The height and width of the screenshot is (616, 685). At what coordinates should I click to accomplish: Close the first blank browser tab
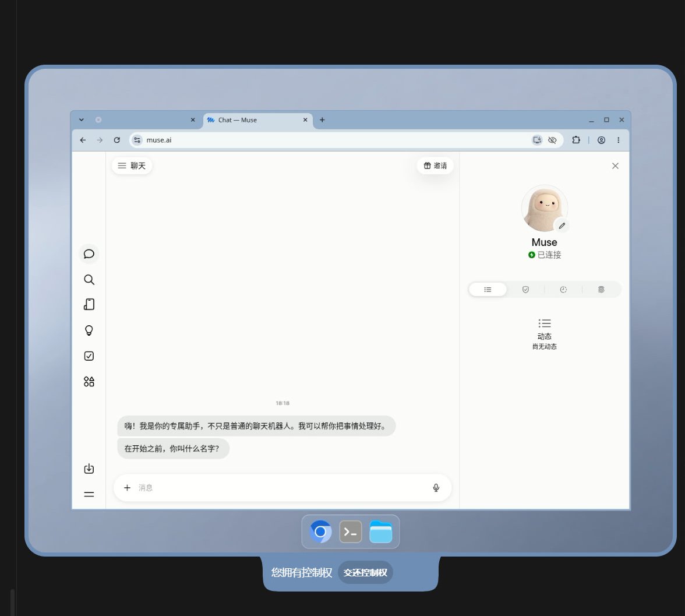coord(193,120)
